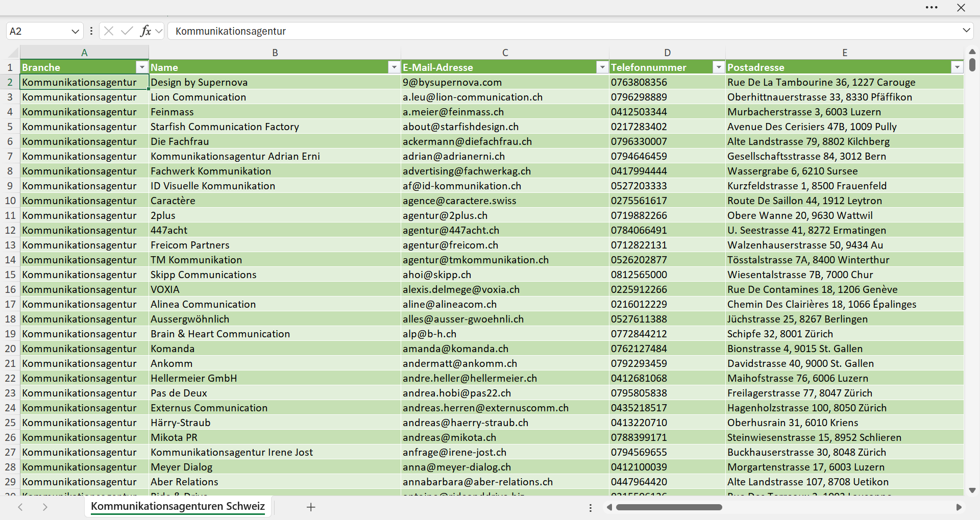This screenshot has height=520, width=980.
Task: Click the Name Box showing A2
Action: pyautogui.click(x=38, y=31)
